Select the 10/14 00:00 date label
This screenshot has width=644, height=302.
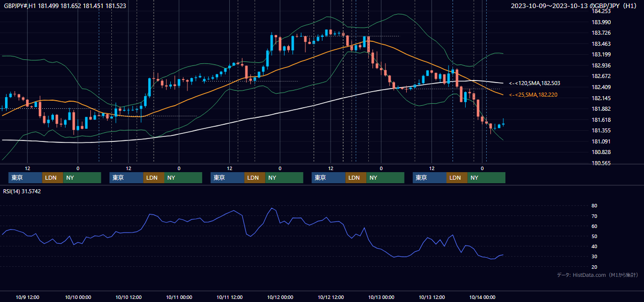coord(482,297)
